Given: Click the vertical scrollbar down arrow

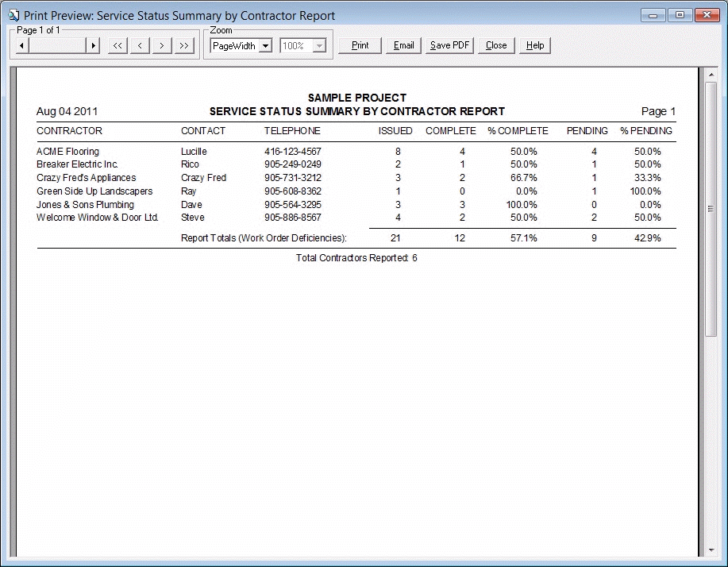Looking at the screenshot, I should pos(711,550).
